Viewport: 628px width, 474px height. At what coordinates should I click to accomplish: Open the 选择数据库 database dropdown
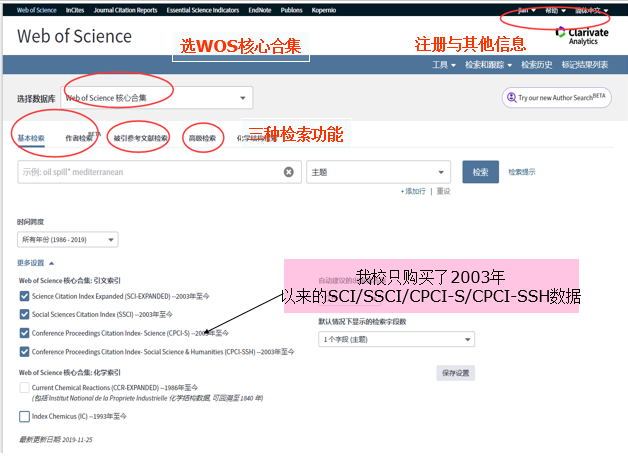[x=157, y=98]
